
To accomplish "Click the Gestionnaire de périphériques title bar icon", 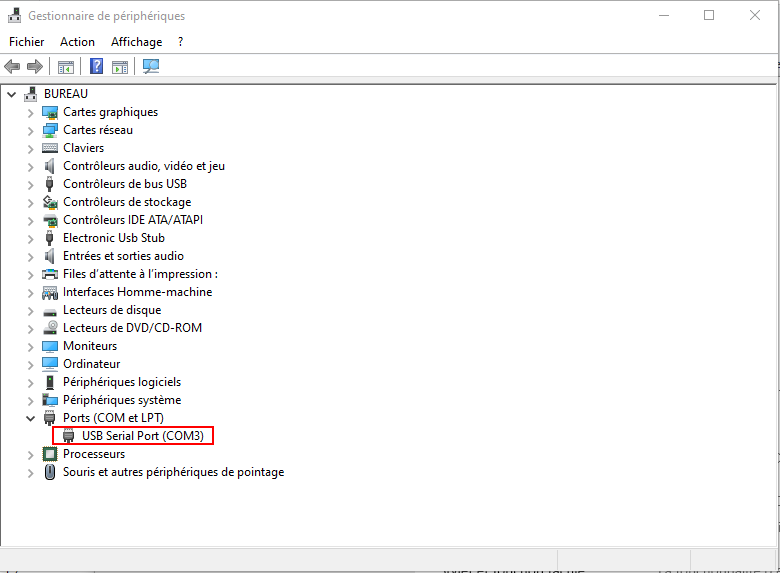I will [14, 16].
